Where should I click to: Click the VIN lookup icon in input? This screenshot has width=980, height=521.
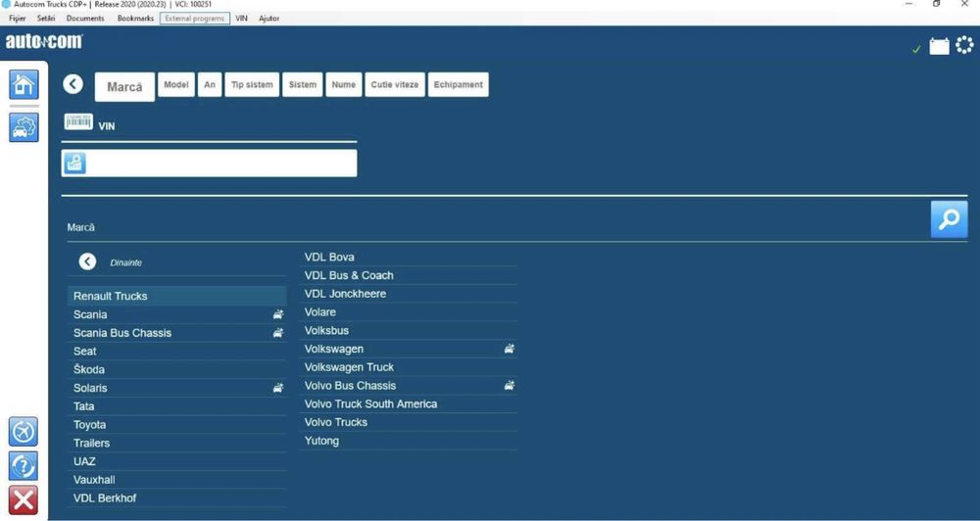point(75,163)
